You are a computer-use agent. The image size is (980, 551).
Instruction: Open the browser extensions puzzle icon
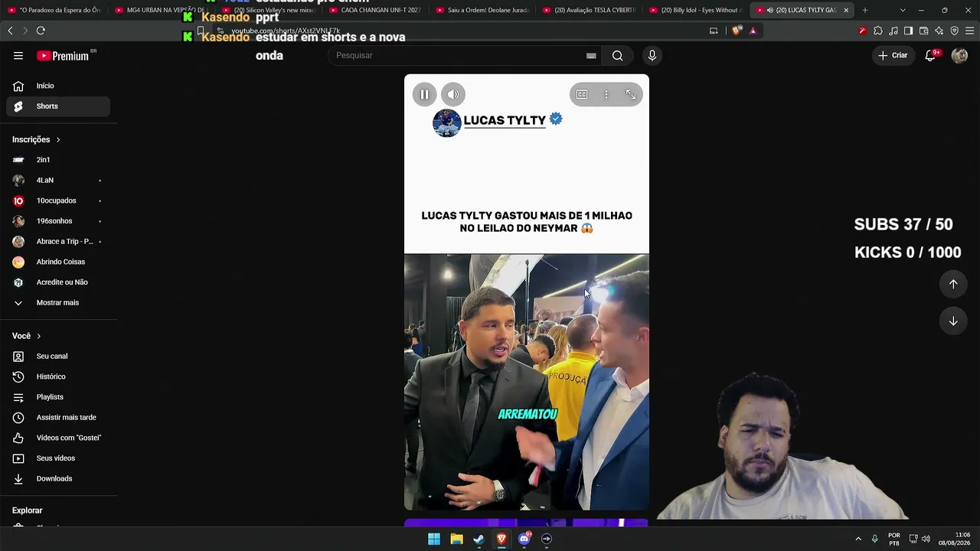[x=878, y=31]
